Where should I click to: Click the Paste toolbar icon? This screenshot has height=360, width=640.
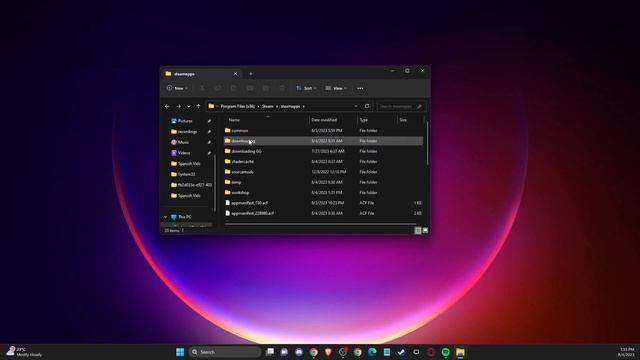pos(234,88)
